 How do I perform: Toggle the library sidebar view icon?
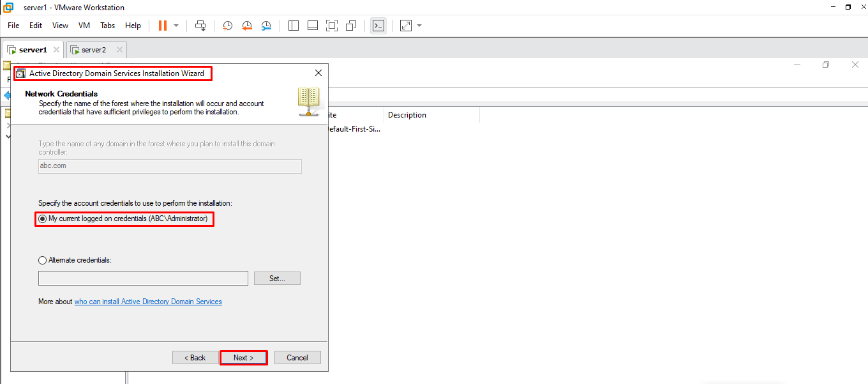click(294, 26)
